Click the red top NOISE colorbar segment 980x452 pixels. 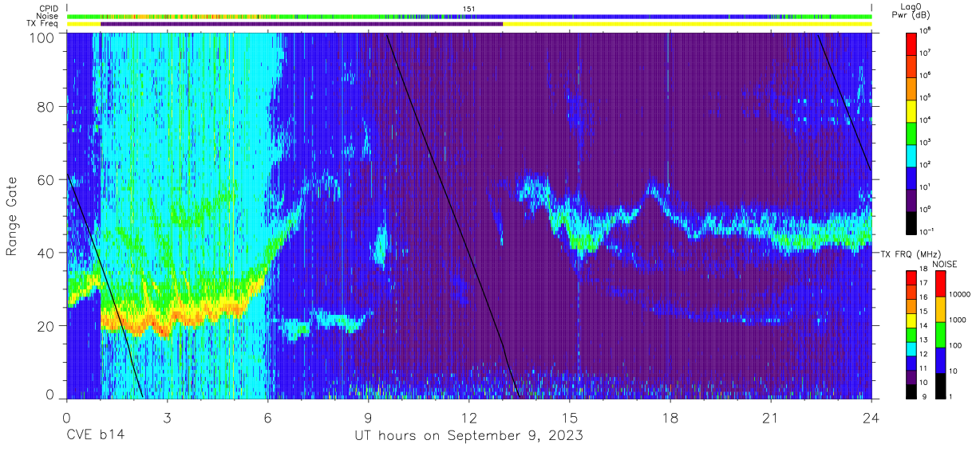940,283
